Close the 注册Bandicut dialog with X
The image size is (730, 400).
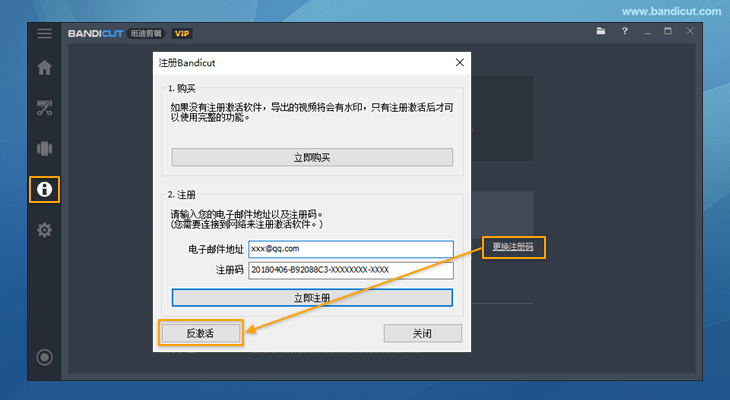click(x=459, y=62)
